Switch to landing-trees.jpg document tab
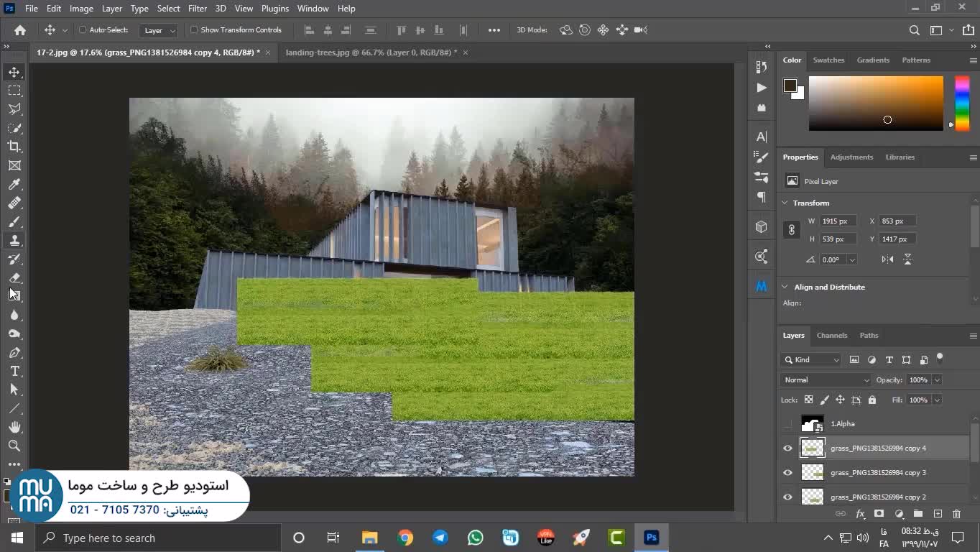980x552 pixels. [x=371, y=52]
